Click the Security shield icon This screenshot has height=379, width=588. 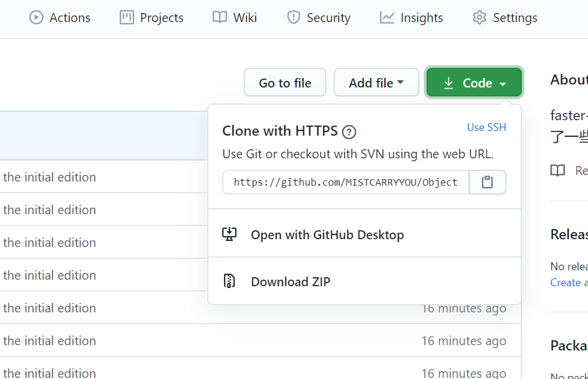(x=293, y=18)
